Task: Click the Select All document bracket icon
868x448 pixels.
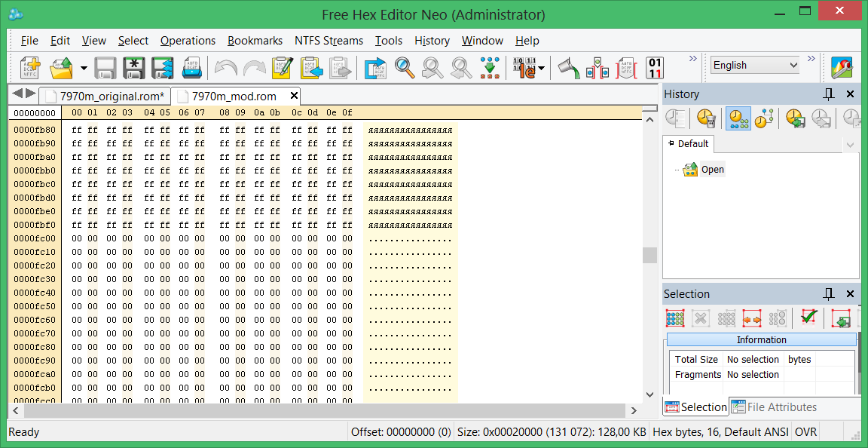Action: tap(627, 68)
